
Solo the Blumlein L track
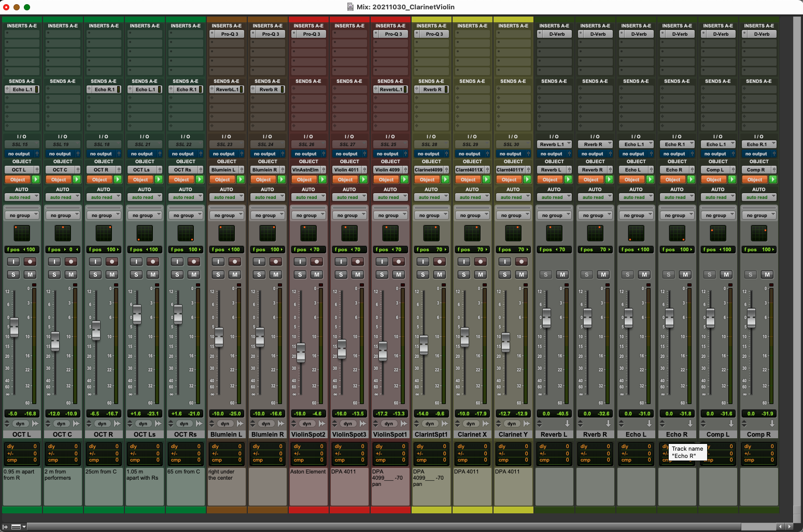[x=218, y=275]
